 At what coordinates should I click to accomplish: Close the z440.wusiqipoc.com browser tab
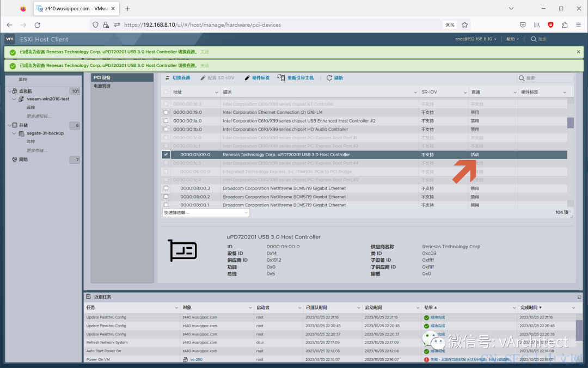(x=113, y=8)
